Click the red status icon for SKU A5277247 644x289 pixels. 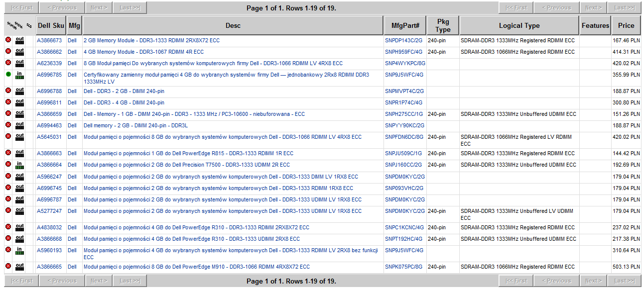coord(8,210)
